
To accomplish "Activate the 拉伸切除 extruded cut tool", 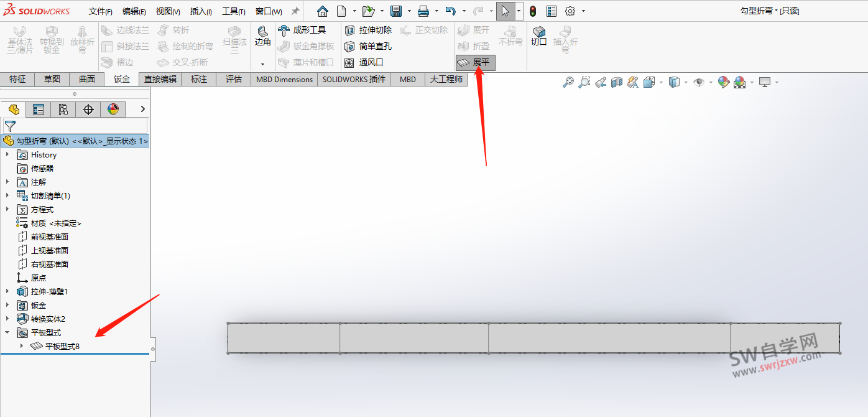I will click(374, 29).
